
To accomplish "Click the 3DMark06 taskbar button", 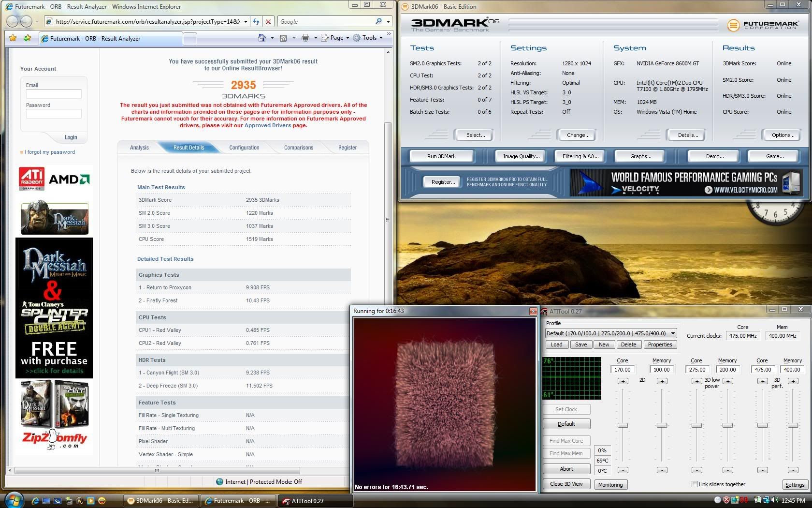I will [160, 501].
